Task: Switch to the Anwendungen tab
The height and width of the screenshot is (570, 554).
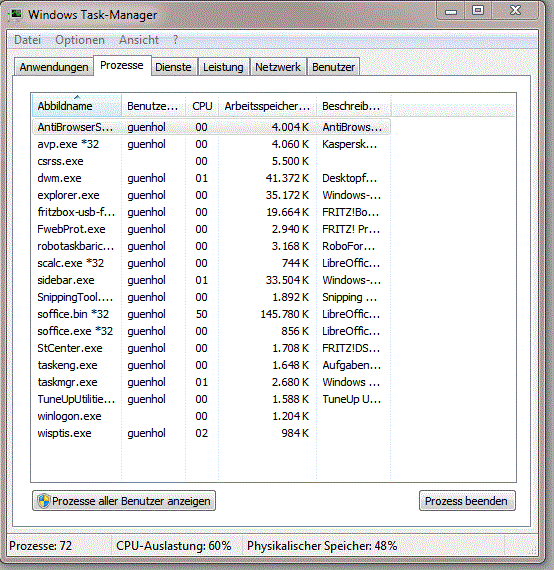Action: (x=54, y=67)
